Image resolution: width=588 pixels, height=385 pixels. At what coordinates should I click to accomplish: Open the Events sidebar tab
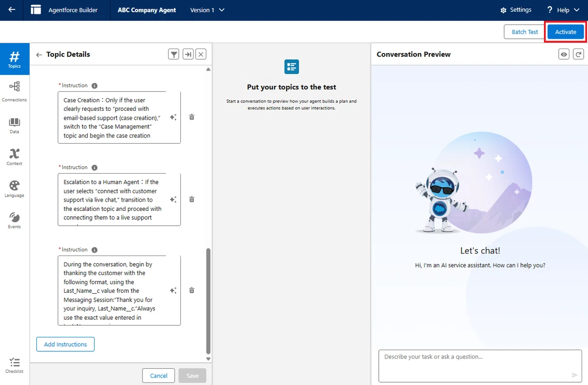15,220
